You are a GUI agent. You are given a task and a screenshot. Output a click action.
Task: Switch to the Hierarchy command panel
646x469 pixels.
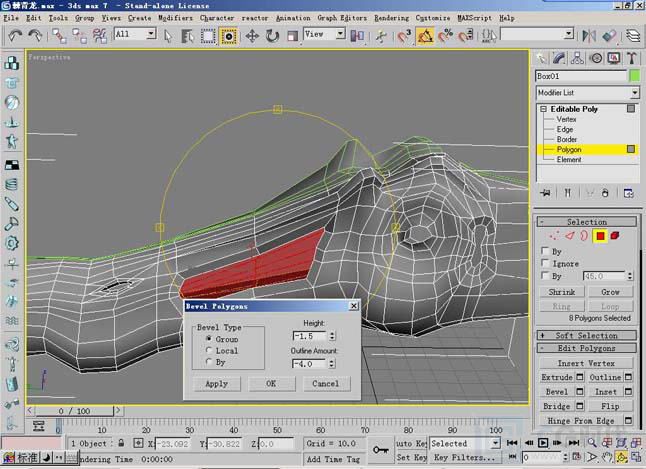[577, 58]
